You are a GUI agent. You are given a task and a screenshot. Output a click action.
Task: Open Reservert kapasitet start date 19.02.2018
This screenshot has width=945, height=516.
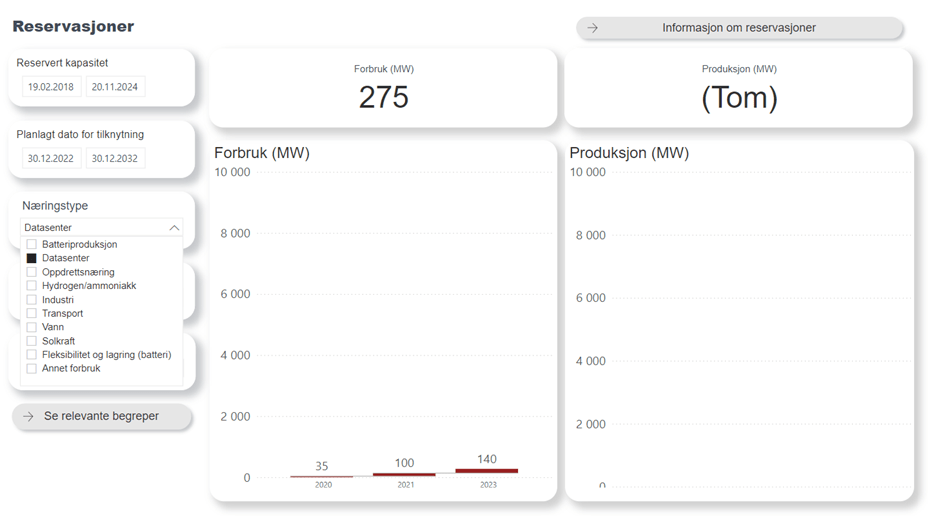click(x=51, y=87)
